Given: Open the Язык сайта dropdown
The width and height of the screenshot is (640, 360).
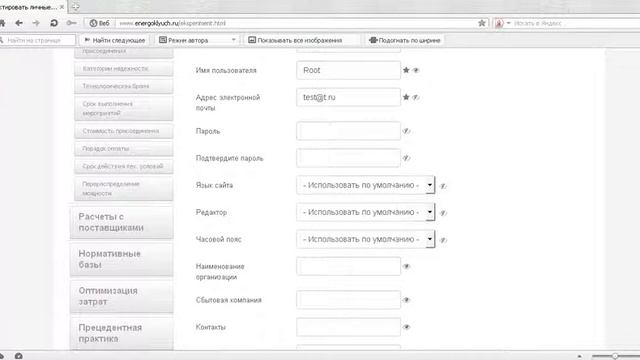Looking at the screenshot, I should (366, 185).
